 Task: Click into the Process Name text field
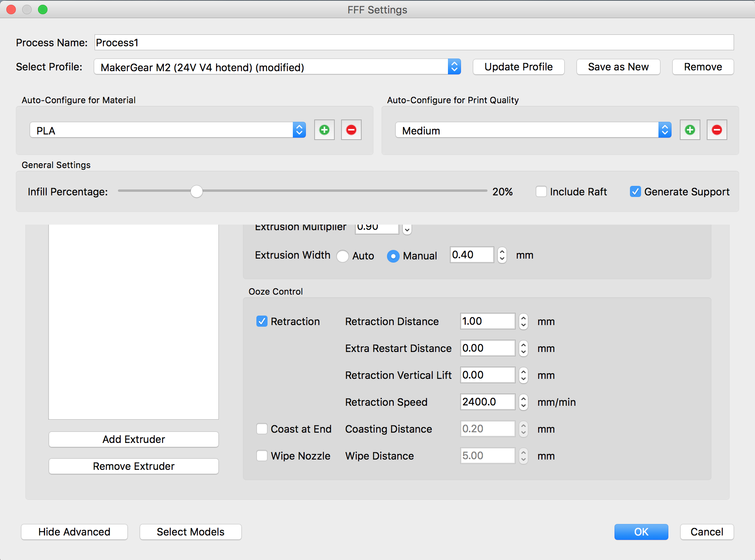pos(414,43)
